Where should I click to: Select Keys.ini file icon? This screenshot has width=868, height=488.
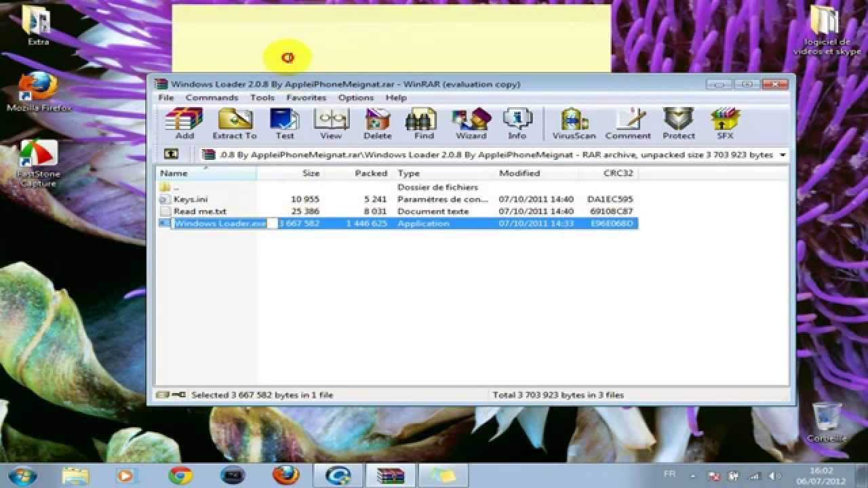click(x=165, y=199)
